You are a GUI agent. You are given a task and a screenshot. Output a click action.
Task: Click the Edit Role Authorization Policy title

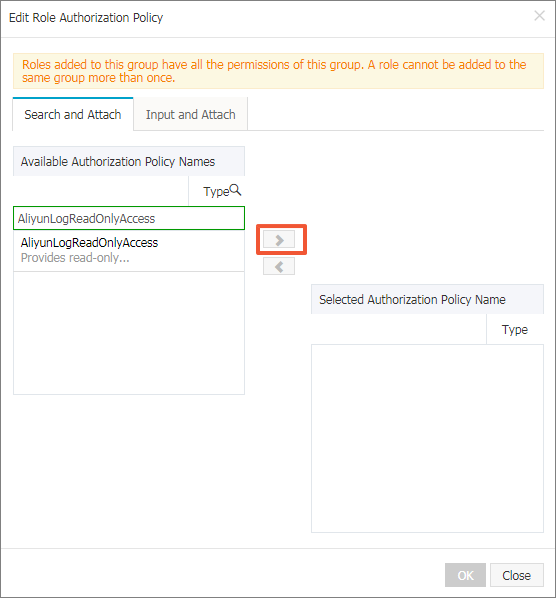[x=86, y=18]
